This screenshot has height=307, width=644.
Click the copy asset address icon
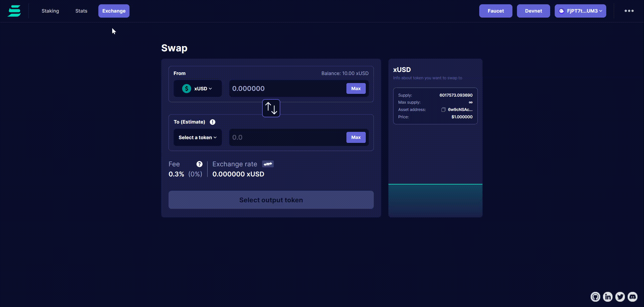pyautogui.click(x=443, y=109)
